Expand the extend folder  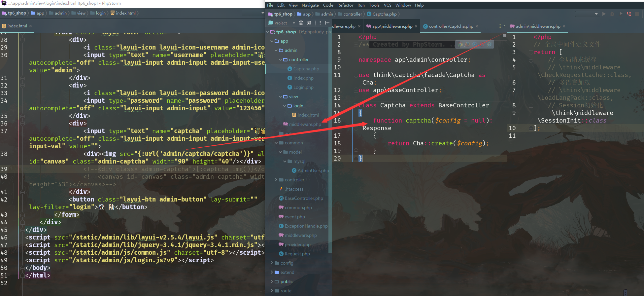coord(272,272)
